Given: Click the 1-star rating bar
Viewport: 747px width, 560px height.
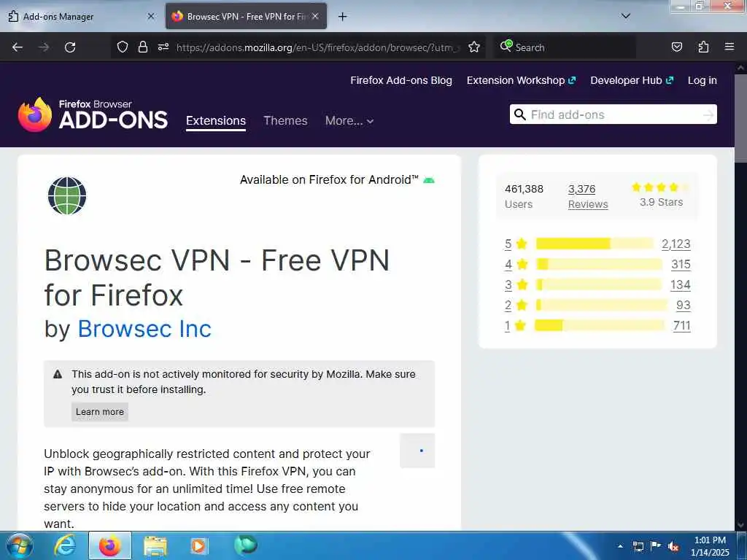Looking at the screenshot, I should [x=600, y=326].
